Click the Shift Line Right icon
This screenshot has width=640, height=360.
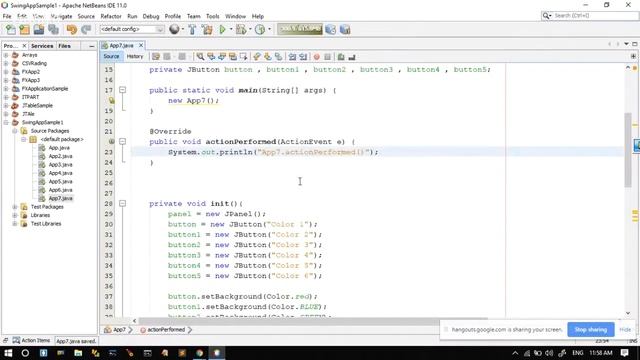(303, 57)
